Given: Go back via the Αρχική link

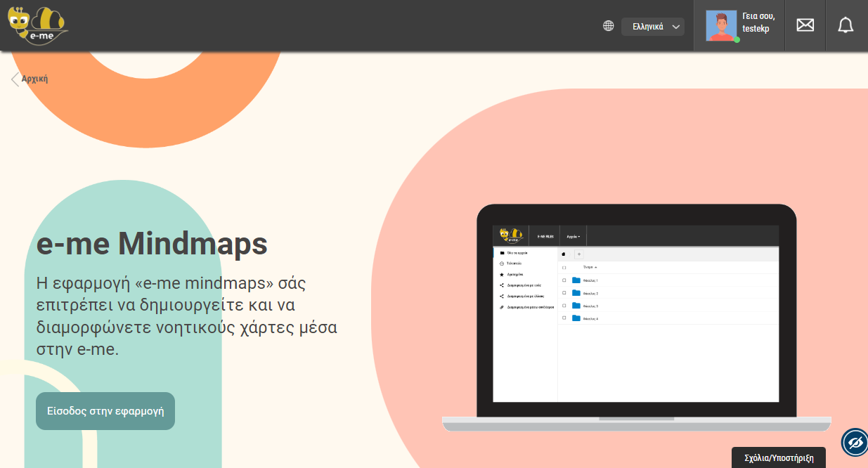Looking at the screenshot, I should (x=34, y=79).
